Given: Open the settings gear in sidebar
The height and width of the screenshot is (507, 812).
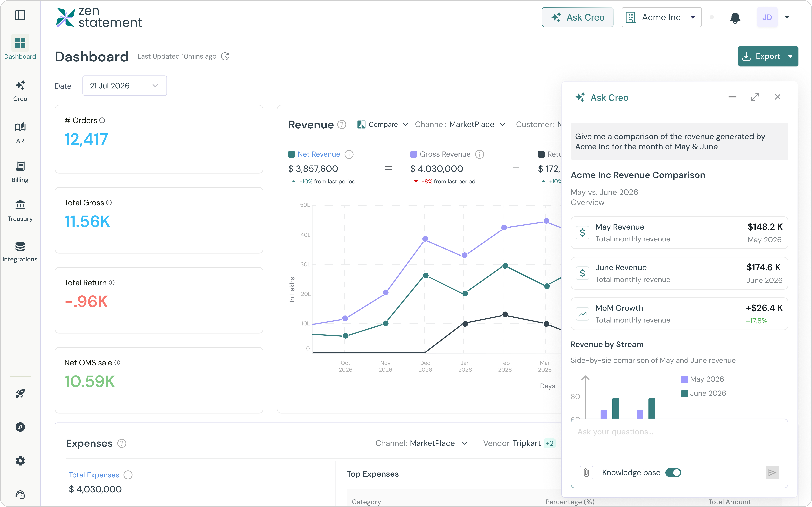Looking at the screenshot, I should pyautogui.click(x=20, y=461).
